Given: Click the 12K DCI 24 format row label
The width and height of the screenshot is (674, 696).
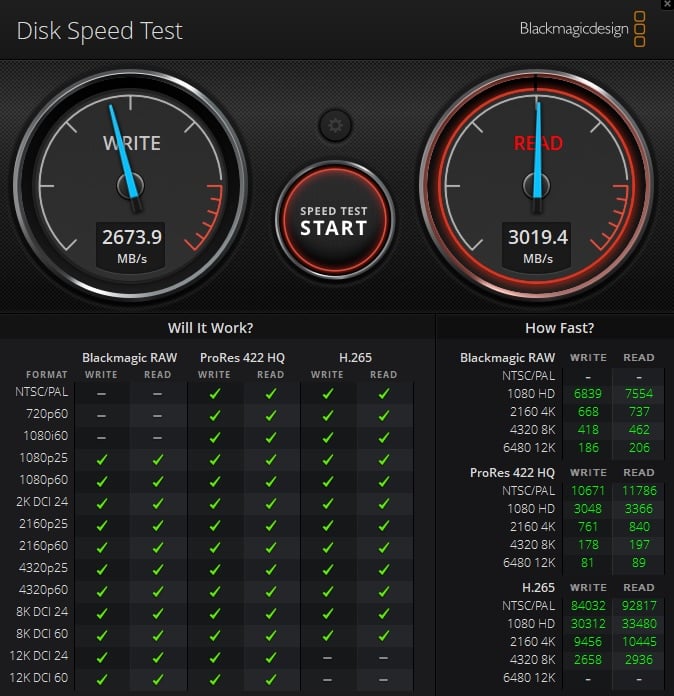Looking at the screenshot, I should (39, 656).
